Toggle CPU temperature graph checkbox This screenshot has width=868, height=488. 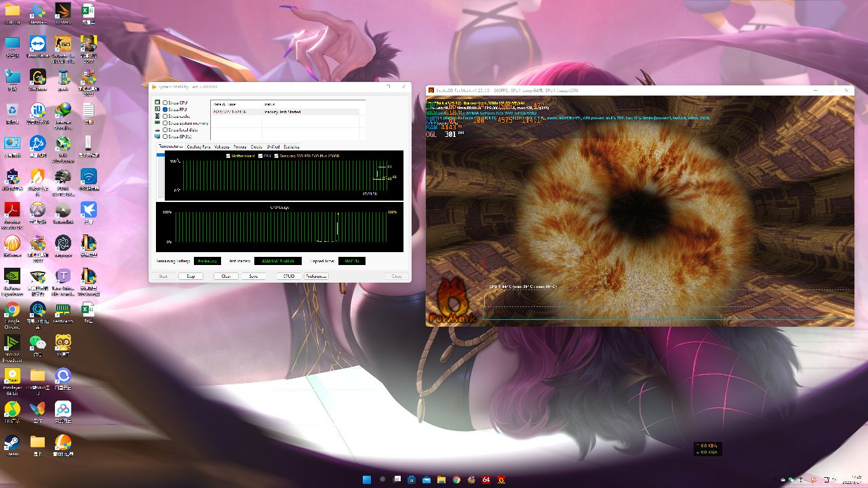coord(260,156)
